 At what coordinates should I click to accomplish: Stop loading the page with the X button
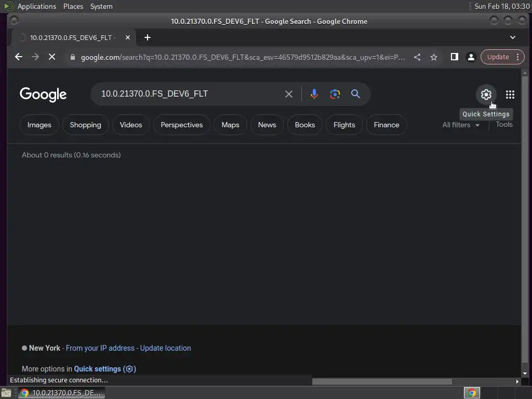52,57
